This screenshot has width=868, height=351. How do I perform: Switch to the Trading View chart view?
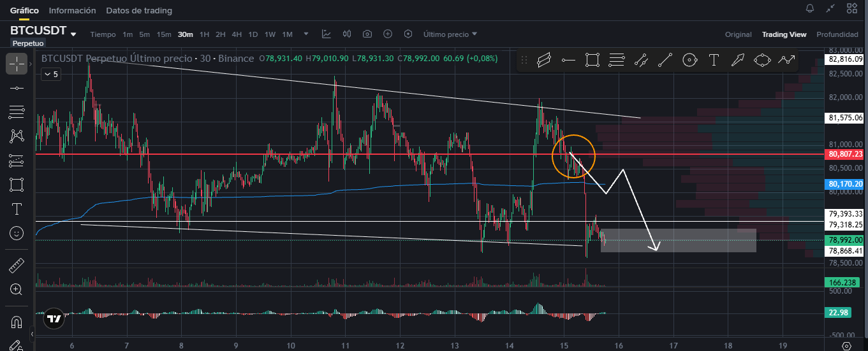tap(784, 34)
